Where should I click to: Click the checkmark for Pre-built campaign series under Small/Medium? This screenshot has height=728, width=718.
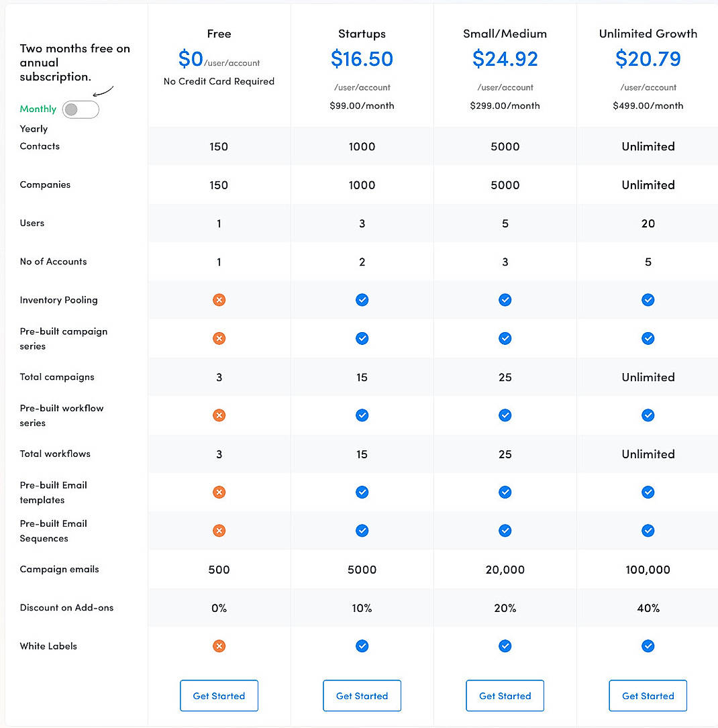click(505, 338)
